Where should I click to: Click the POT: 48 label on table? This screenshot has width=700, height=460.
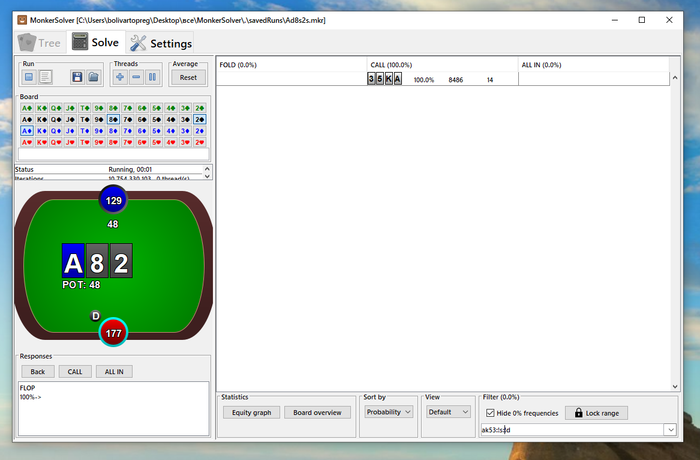click(x=81, y=285)
